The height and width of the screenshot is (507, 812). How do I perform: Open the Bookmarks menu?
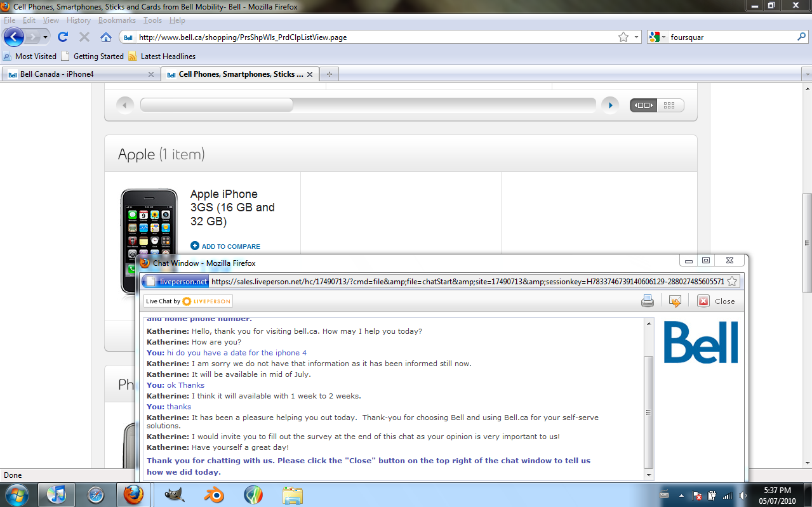[117, 20]
